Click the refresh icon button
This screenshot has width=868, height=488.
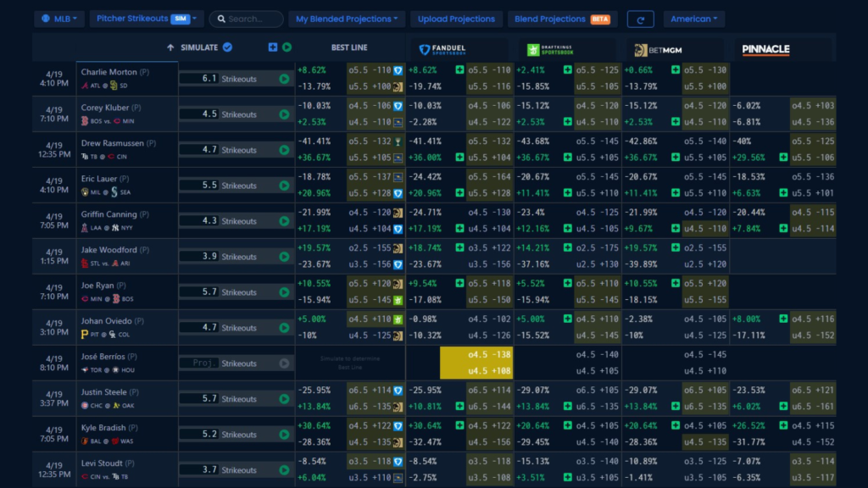tap(641, 19)
